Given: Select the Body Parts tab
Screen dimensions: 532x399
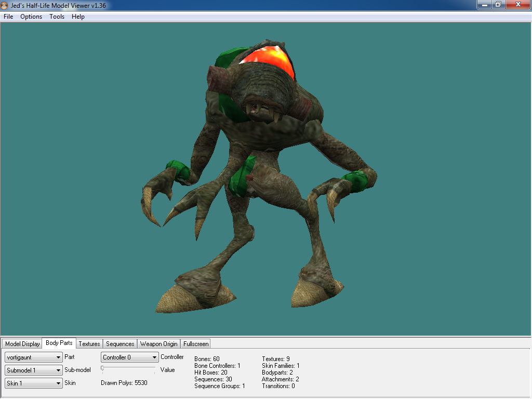Looking at the screenshot, I should [59, 343].
